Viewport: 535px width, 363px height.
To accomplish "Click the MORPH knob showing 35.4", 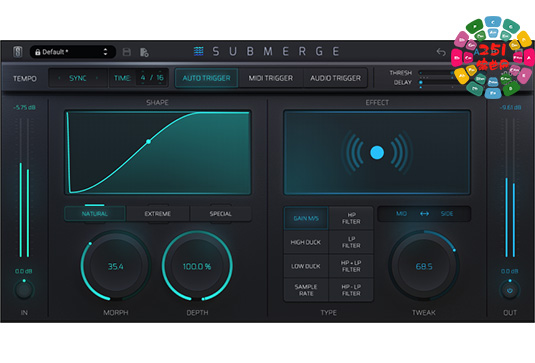I will 116,266.
